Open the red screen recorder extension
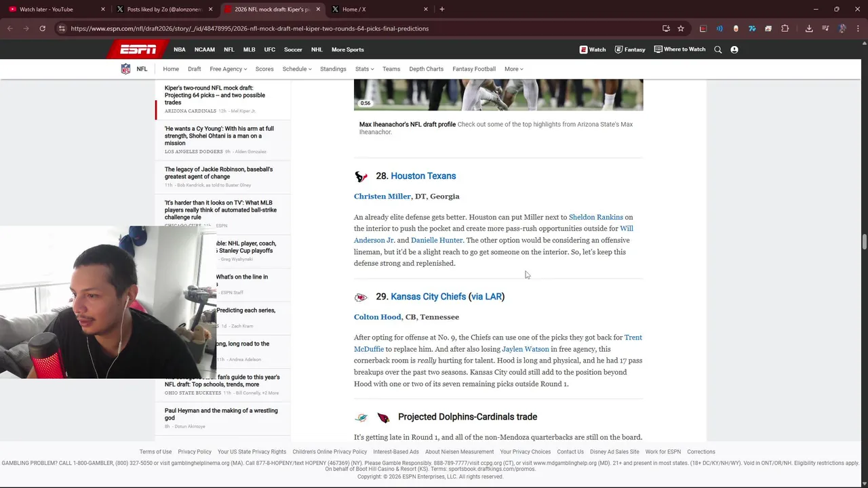 [x=703, y=28]
